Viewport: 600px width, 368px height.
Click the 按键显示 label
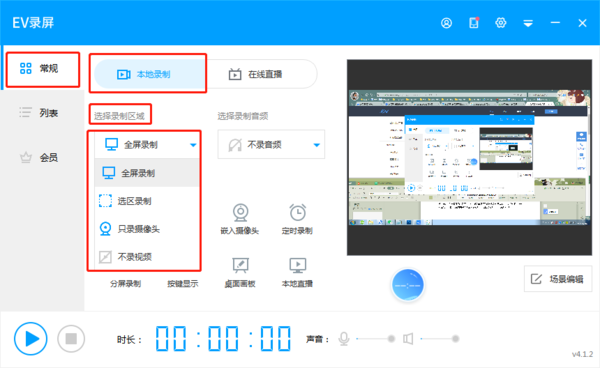[183, 284]
